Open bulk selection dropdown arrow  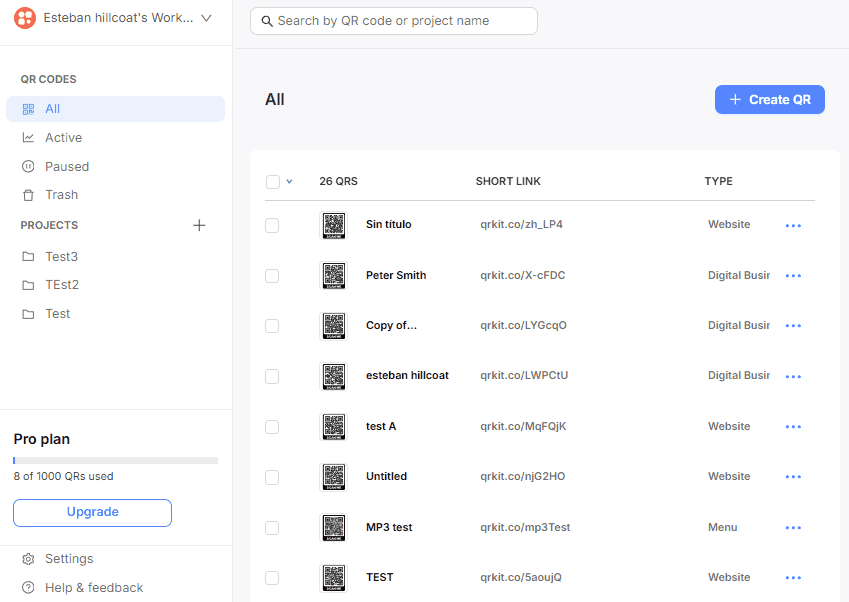(x=290, y=182)
